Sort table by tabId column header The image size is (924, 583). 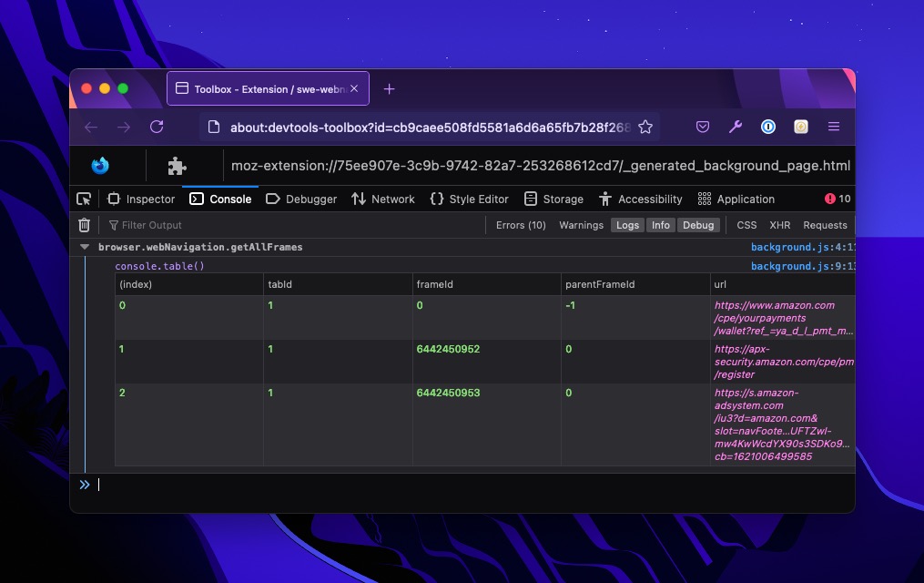pyautogui.click(x=338, y=284)
